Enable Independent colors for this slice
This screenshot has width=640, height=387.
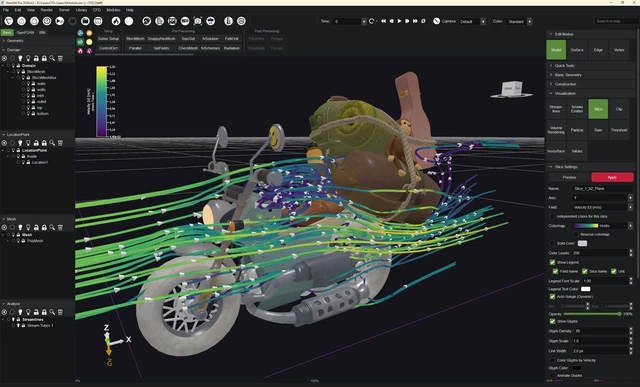[552, 216]
